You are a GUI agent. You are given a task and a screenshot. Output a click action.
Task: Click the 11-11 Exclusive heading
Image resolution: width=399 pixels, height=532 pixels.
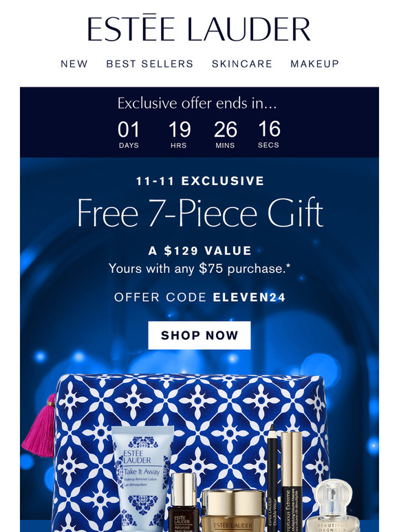coord(199,181)
